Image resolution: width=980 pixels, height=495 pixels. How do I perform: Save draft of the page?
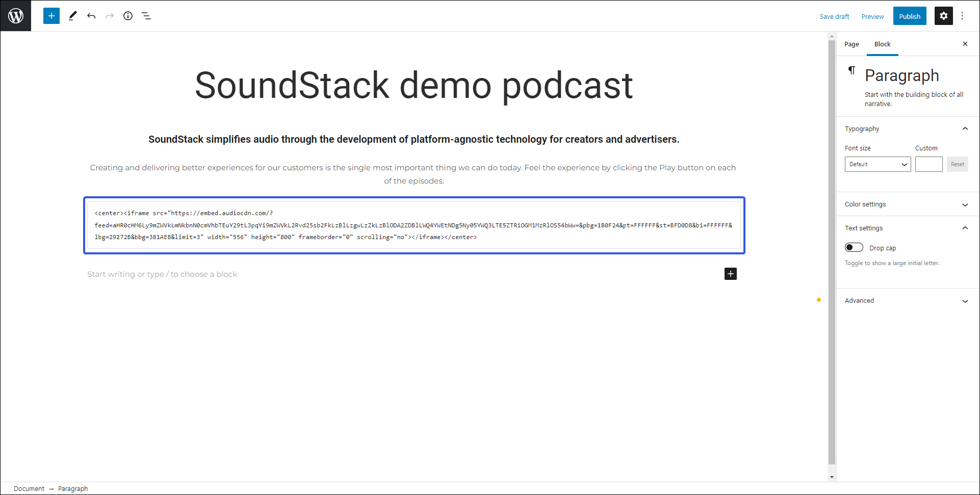834,16
